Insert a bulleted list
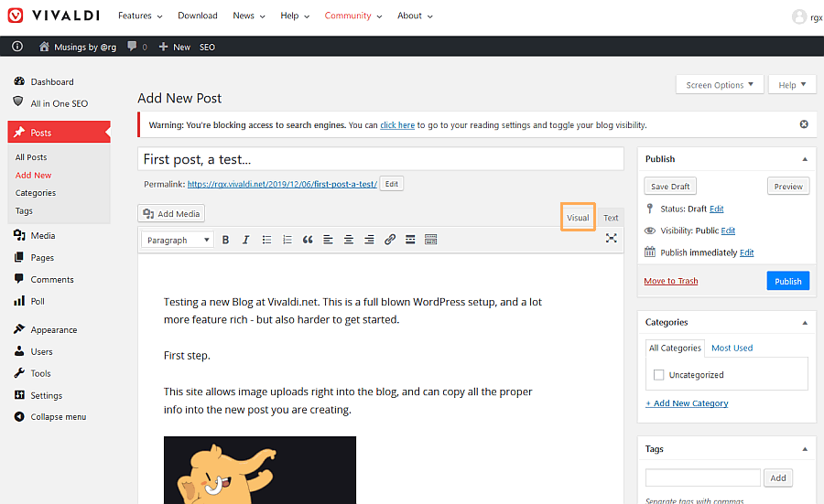Viewport: 824px width, 504px height. (266, 240)
